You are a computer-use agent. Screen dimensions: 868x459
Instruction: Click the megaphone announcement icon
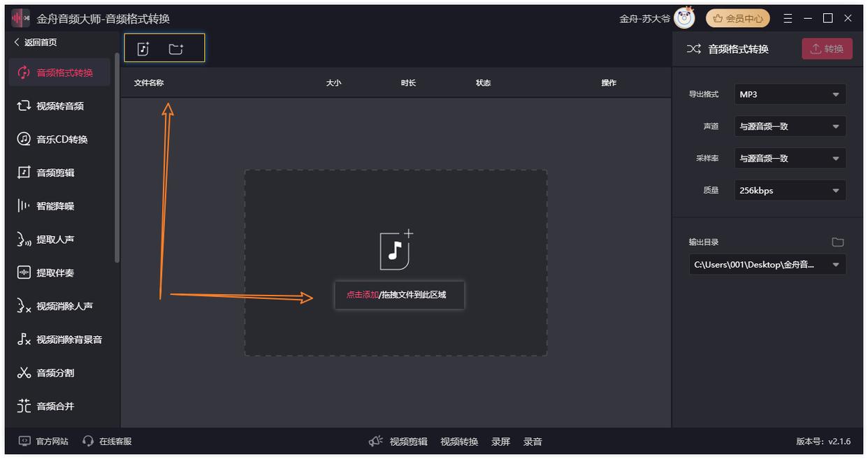376,441
